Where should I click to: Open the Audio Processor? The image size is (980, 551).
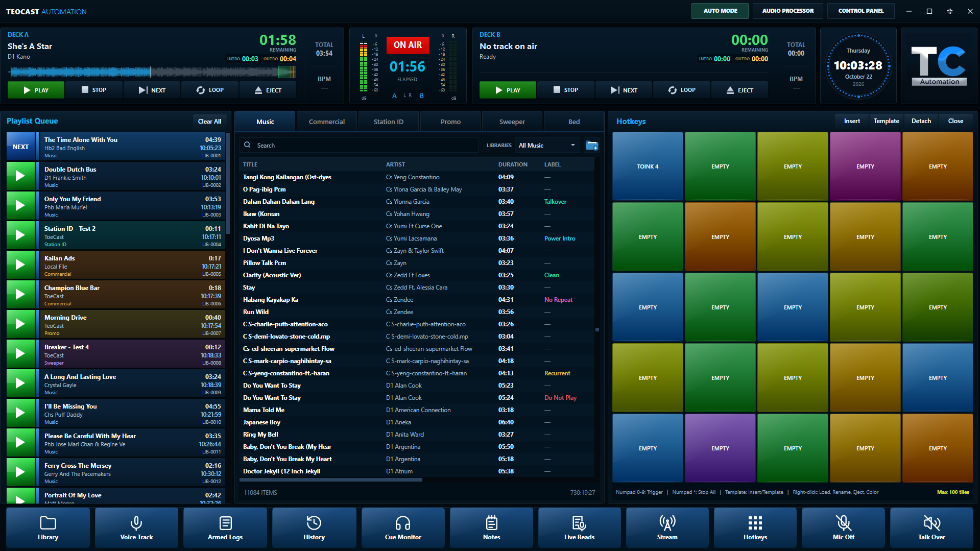tap(787, 11)
